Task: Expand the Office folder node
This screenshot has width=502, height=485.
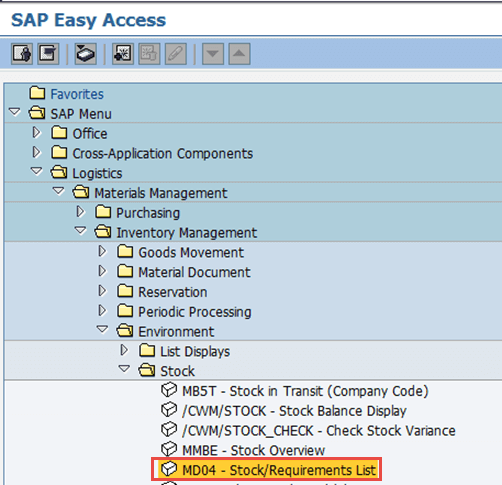Action: point(37,133)
